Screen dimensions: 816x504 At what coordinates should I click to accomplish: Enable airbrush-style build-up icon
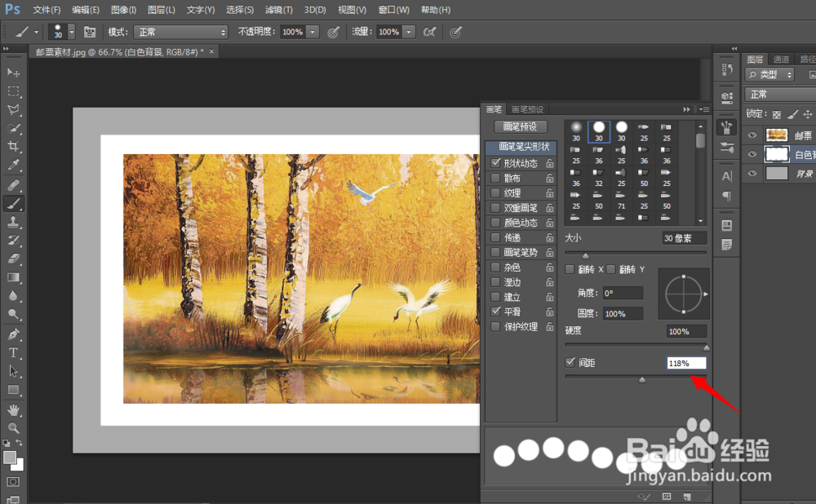429,32
